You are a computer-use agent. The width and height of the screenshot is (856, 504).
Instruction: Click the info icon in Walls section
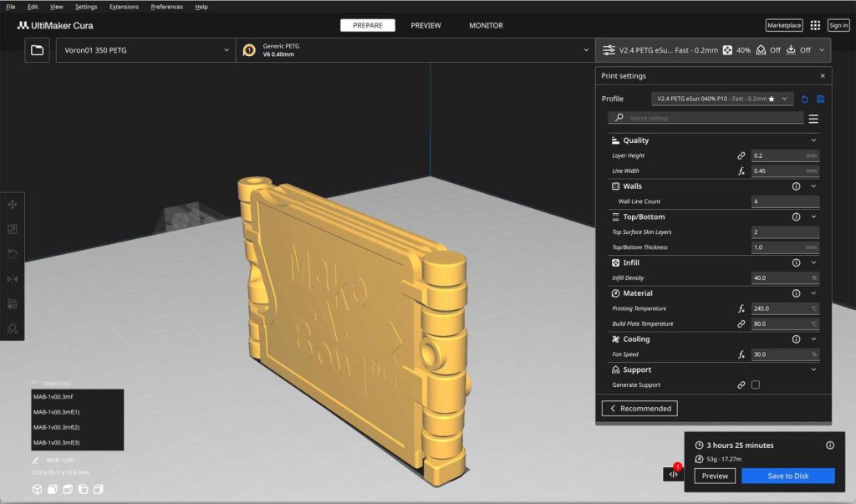point(797,186)
